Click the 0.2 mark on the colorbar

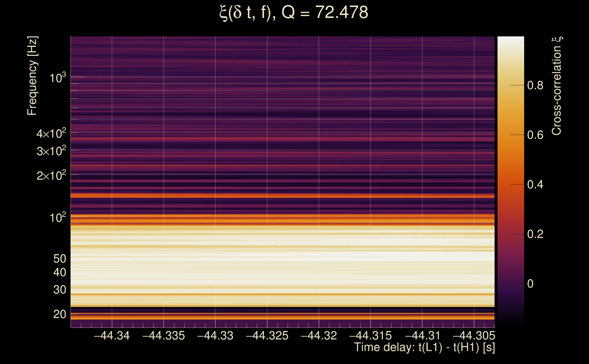(x=535, y=234)
